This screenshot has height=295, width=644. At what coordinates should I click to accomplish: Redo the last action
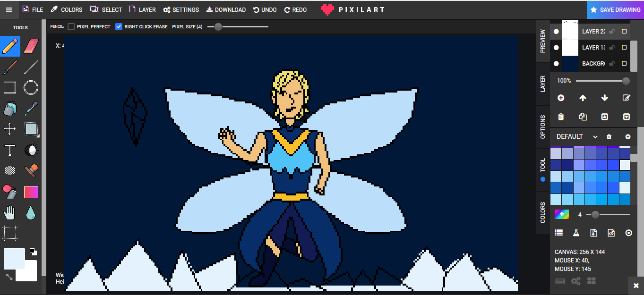[x=295, y=9]
